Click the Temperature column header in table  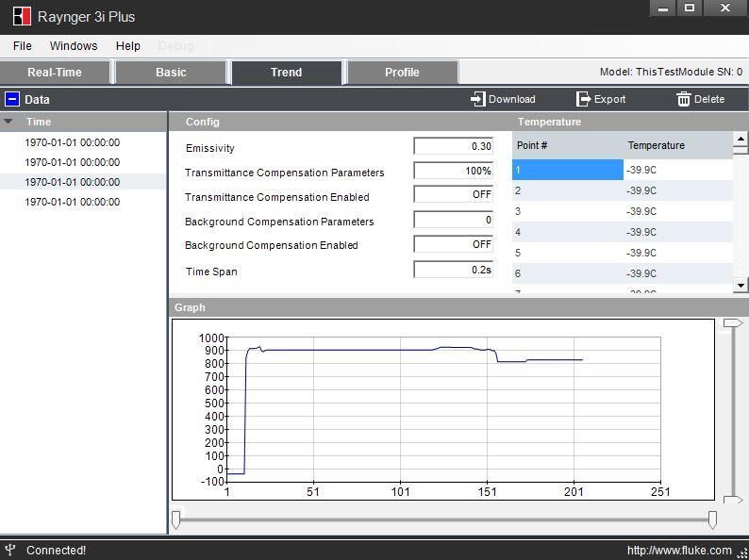point(678,145)
